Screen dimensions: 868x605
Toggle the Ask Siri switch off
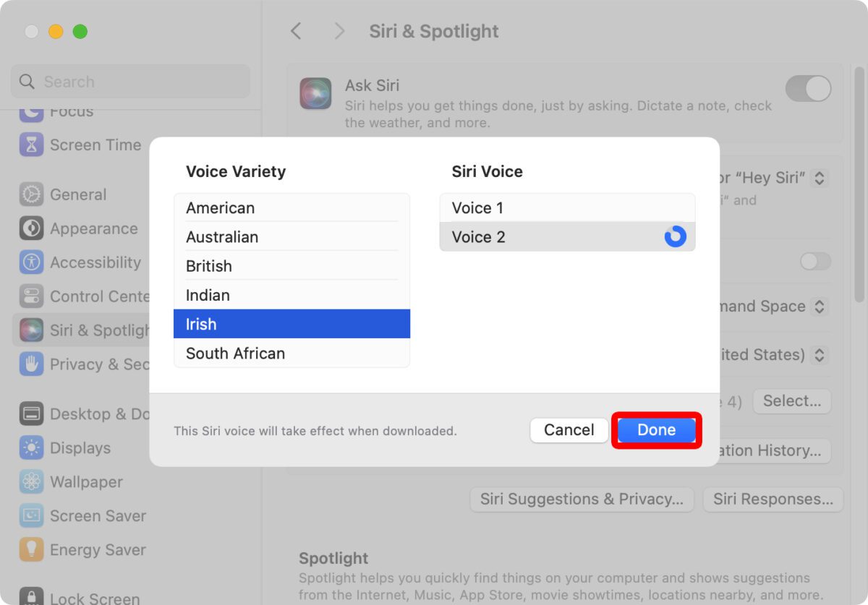click(x=808, y=88)
